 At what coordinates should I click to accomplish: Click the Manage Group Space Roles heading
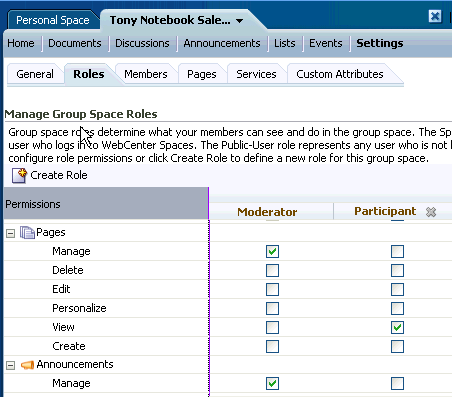(x=81, y=114)
